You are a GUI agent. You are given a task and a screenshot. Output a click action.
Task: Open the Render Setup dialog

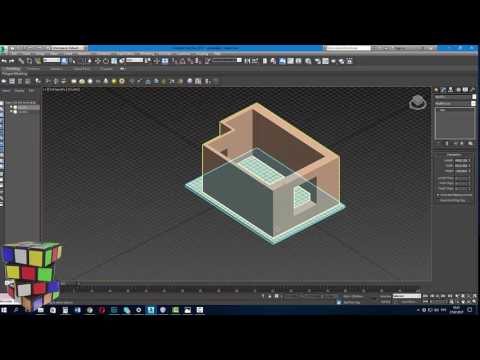[x=317, y=61]
